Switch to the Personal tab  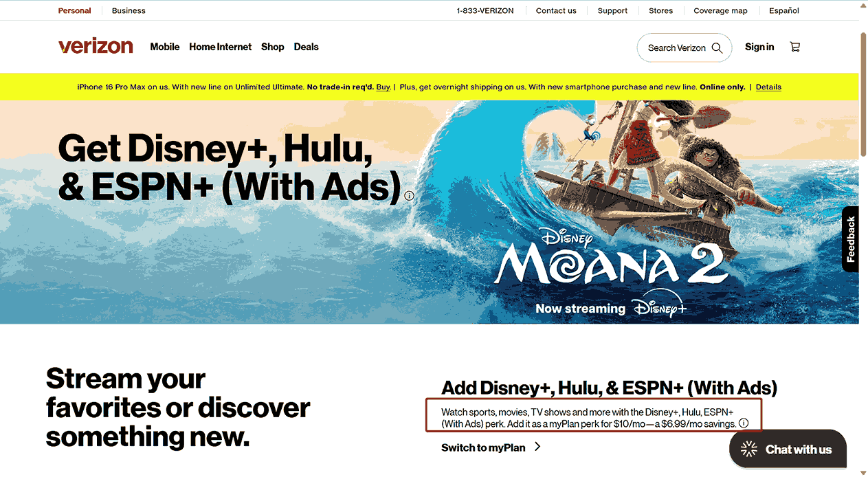click(75, 10)
